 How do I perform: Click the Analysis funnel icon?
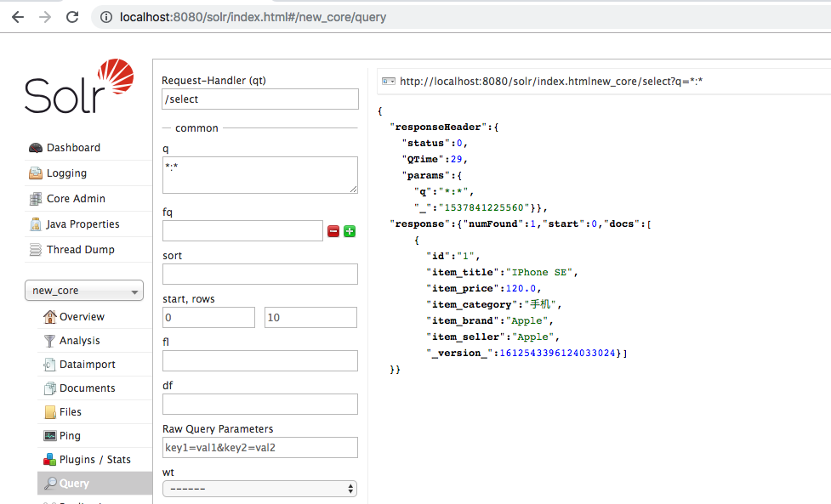pyautogui.click(x=49, y=341)
